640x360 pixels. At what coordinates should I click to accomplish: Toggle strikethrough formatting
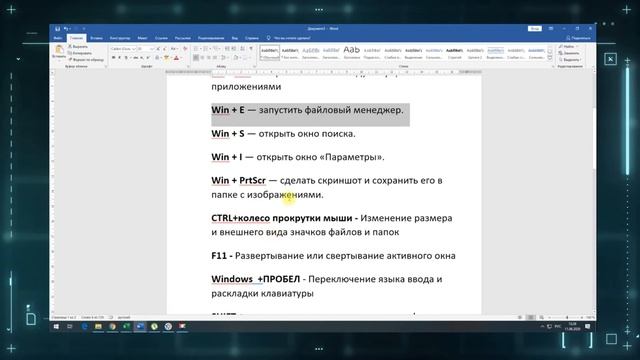click(x=136, y=58)
